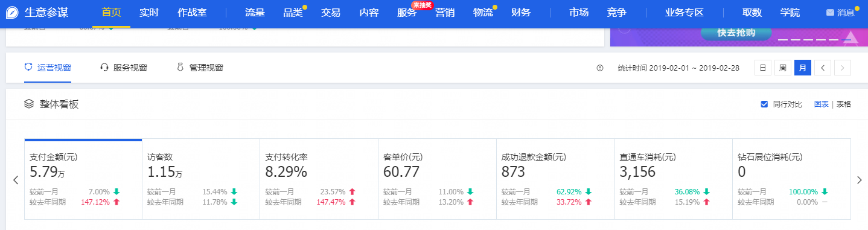This screenshot has height=230, width=868.
Task: Click the info icon beside 统计时间
Action: tap(600, 68)
